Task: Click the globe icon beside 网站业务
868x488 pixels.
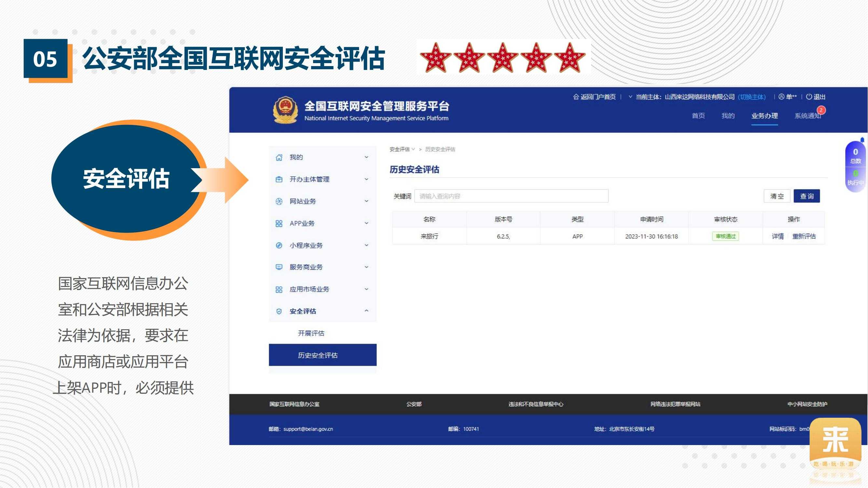Action: click(x=279, y=201)
